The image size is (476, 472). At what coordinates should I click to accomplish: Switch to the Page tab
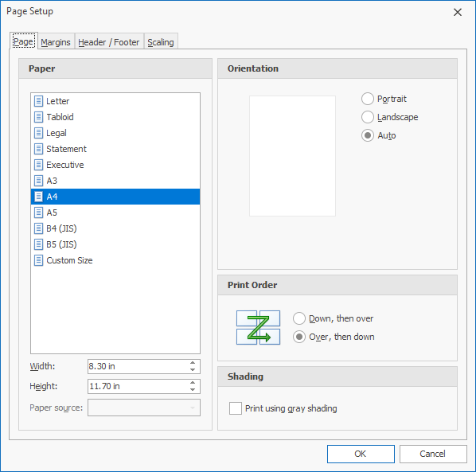pos(24,41)
